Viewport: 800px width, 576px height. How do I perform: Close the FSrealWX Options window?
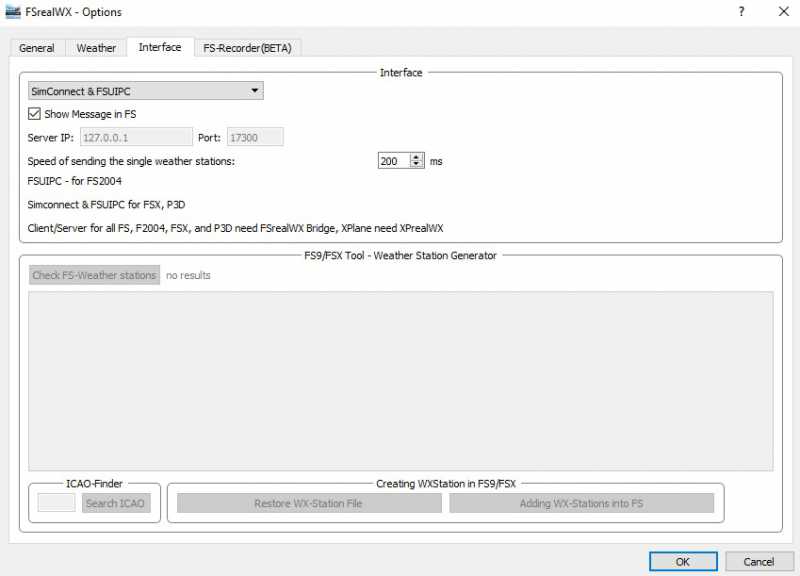click(x=784, y=12)
